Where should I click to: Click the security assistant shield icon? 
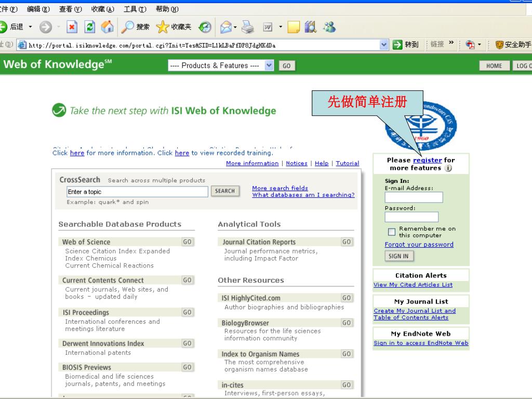coord(499,45)
